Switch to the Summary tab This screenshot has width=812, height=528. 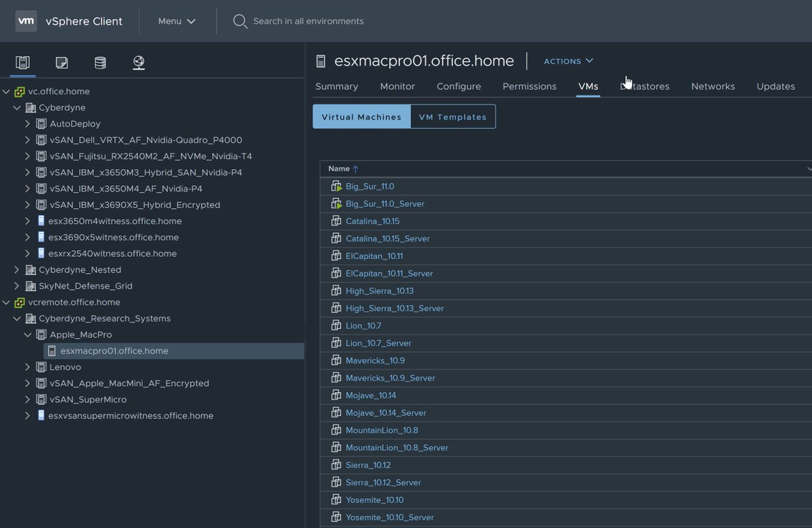coord(336,87)
